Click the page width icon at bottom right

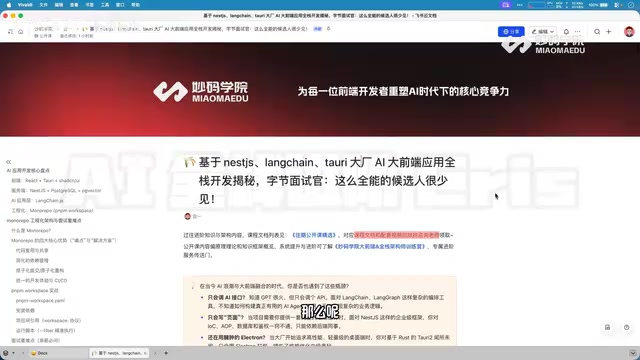(x=607, y=327)
